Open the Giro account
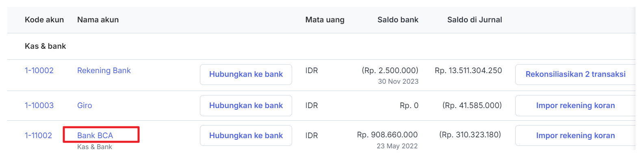 pyautogui.click(x=85, y=106)
